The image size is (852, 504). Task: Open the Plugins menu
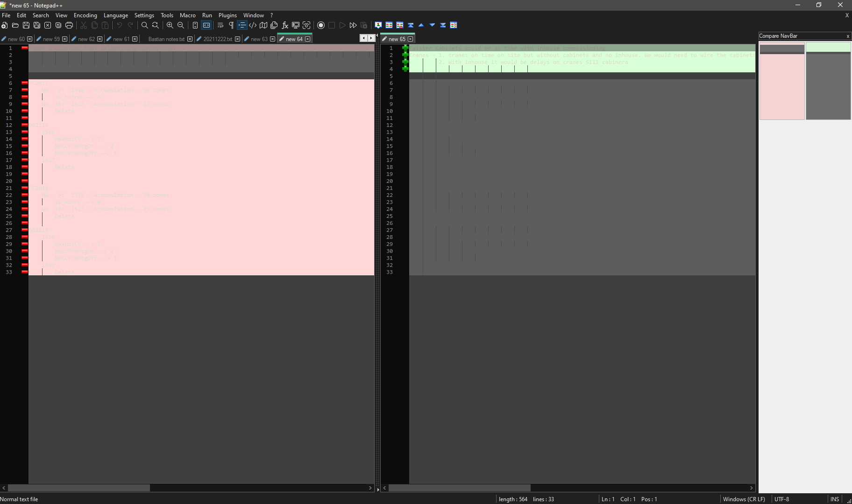pos(227,15)
